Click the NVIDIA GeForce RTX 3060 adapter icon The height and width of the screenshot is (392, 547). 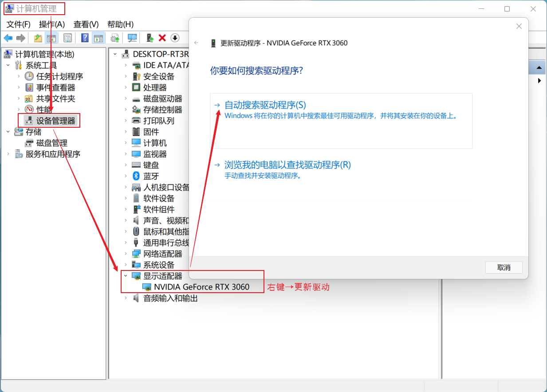click(x=147, y=287)
